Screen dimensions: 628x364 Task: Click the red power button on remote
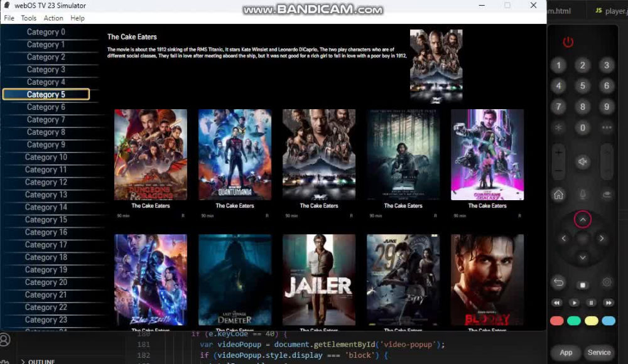click(568, 42)
